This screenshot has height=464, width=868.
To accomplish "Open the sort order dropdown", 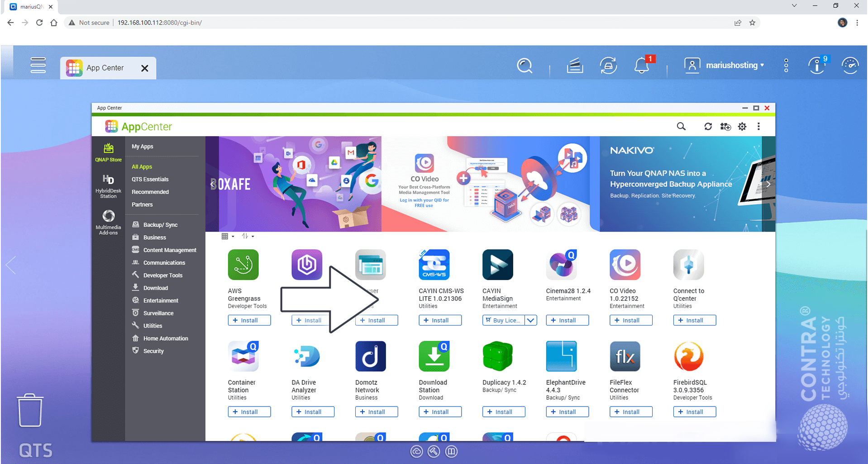I will 248,236.
